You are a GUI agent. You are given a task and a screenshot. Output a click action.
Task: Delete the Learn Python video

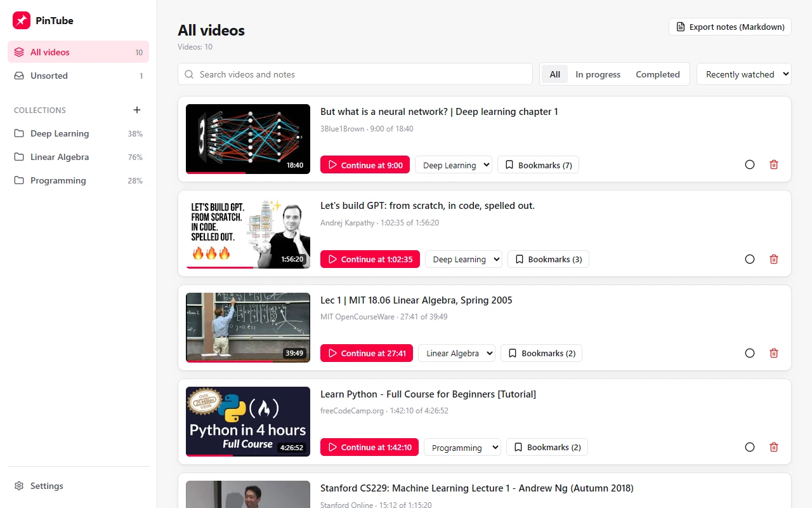(x=774, y=447)
